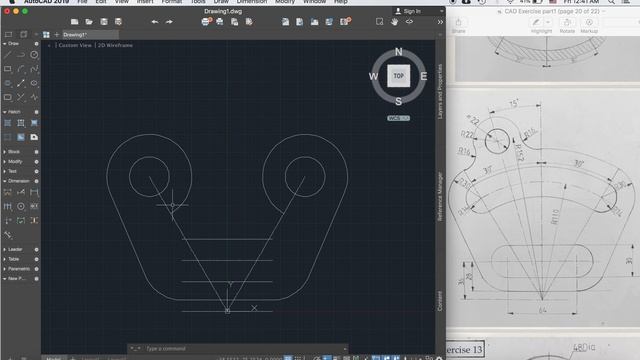The image size is (640, 360).
Task: Select the center mark dimension tool
Action: (x=21, y=207)
